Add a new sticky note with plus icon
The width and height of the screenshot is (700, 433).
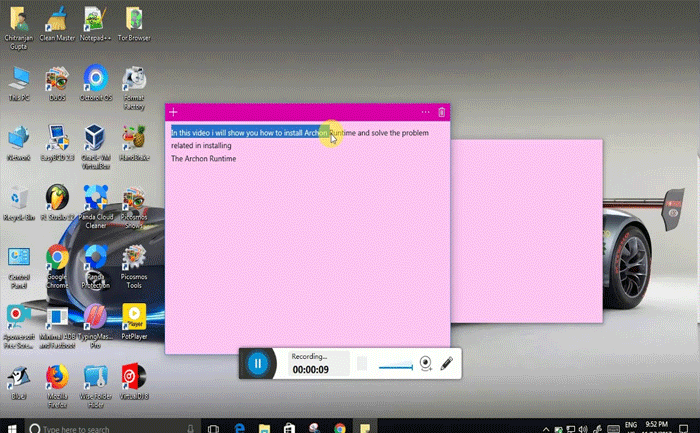pyautogui.click(x=173, y=112)
